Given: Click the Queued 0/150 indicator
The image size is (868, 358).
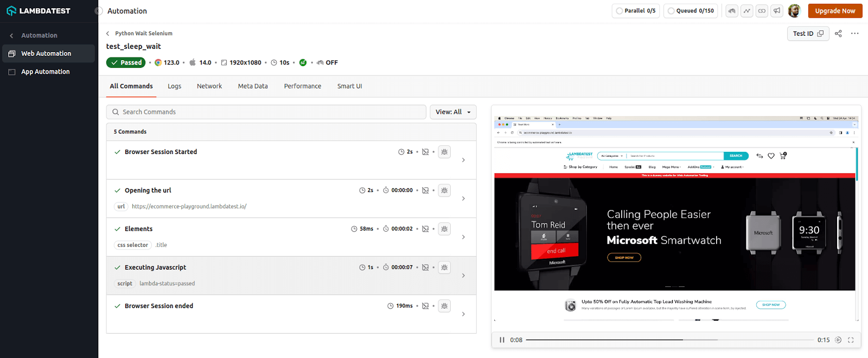Looking at the screenshot, I should tap(691, 11).
